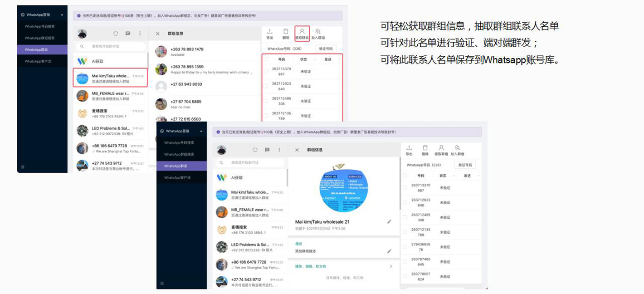Click 导出 export icon in back window
The image size is (644, 294).
[x=269, y=31]
